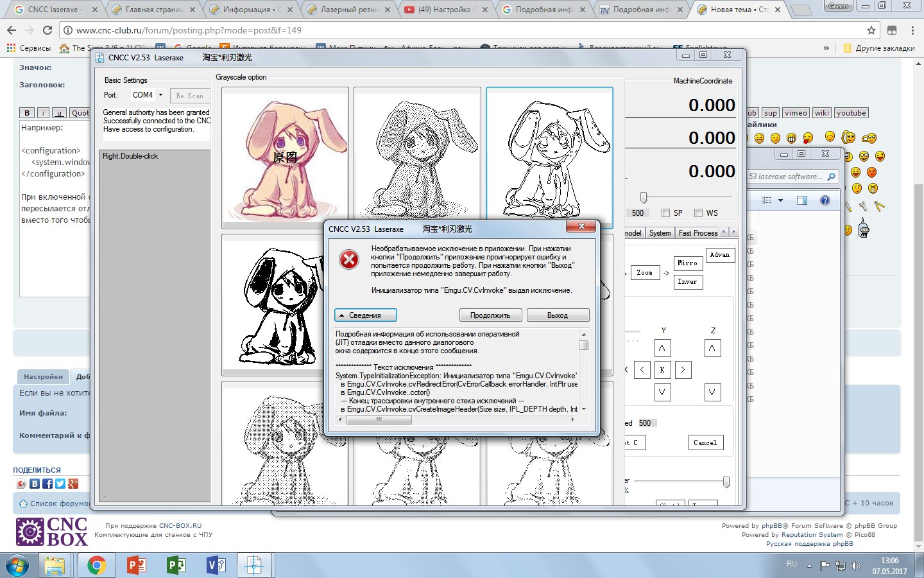Select the original color bunny thumbnail
The image size is (924, 578).
point(285,157)
